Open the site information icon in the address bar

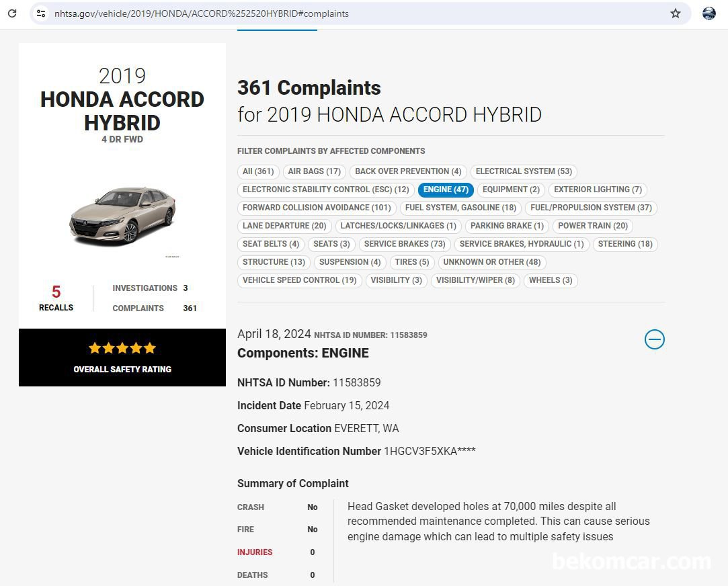(41, 13)
